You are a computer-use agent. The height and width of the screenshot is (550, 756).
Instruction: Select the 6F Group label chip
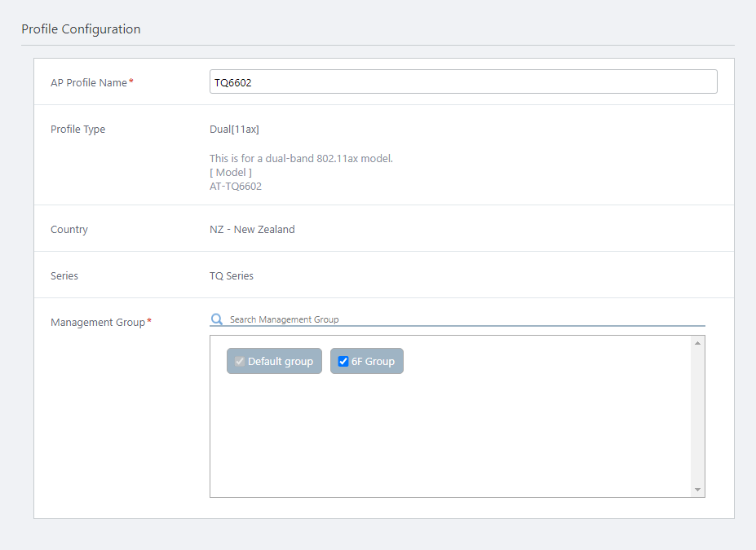(x=373, y=362)
